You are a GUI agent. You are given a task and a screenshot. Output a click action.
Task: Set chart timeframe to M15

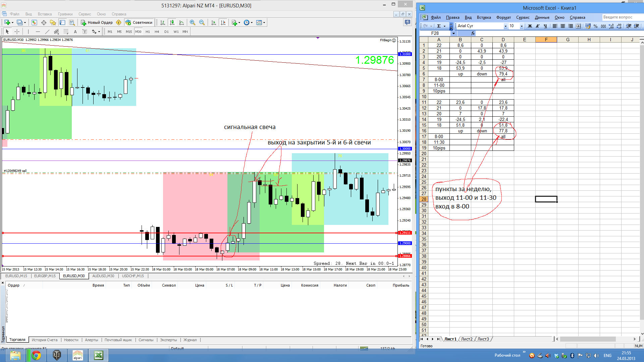point(129,32)
